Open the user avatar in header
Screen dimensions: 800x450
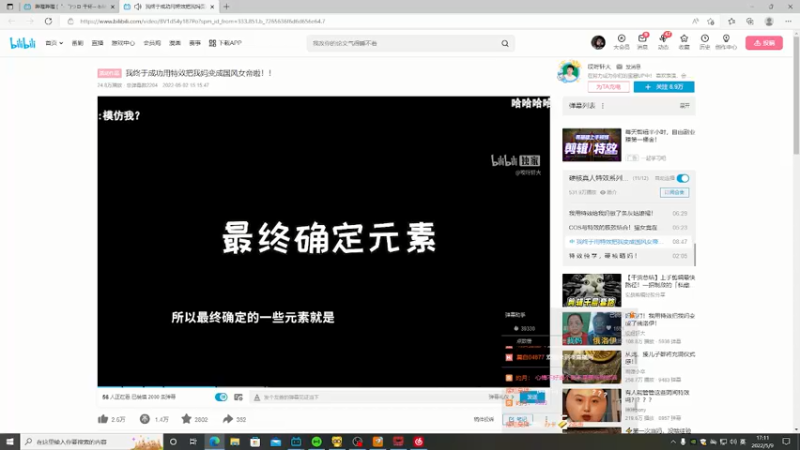[x=598, y=42]
